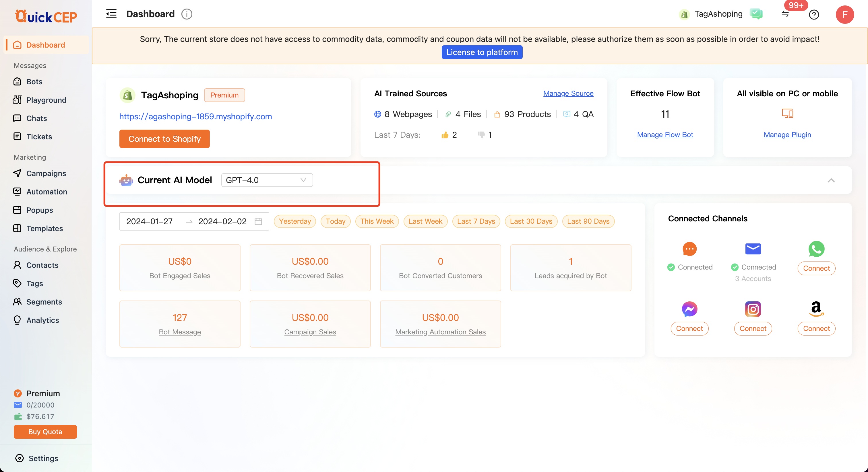Screen dimensions: 868x472
Task: Click the WhatsApp channel icon
Action: [816, 249]
